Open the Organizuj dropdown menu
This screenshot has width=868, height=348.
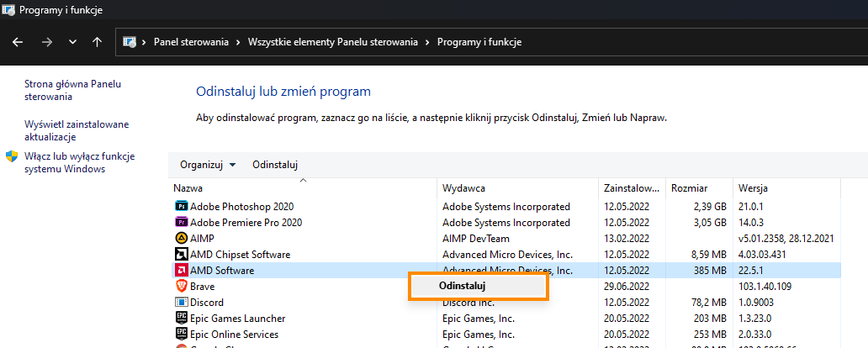coord(208,164)
